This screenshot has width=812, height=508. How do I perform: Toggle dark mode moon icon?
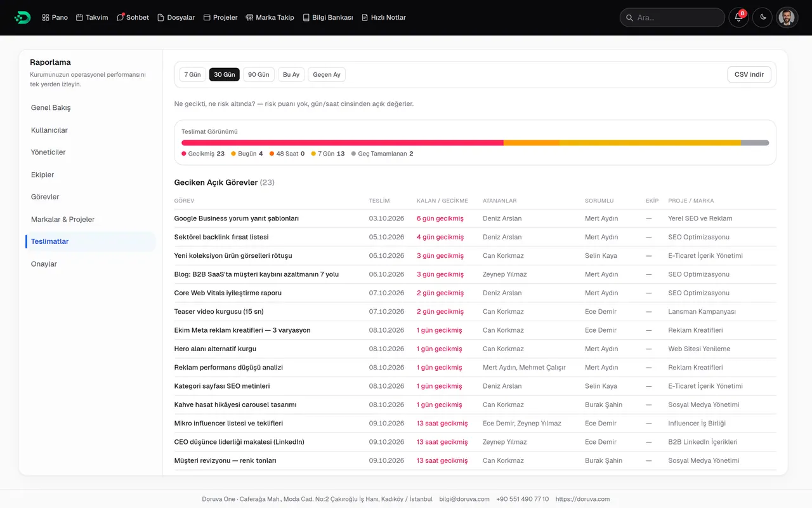763,17
